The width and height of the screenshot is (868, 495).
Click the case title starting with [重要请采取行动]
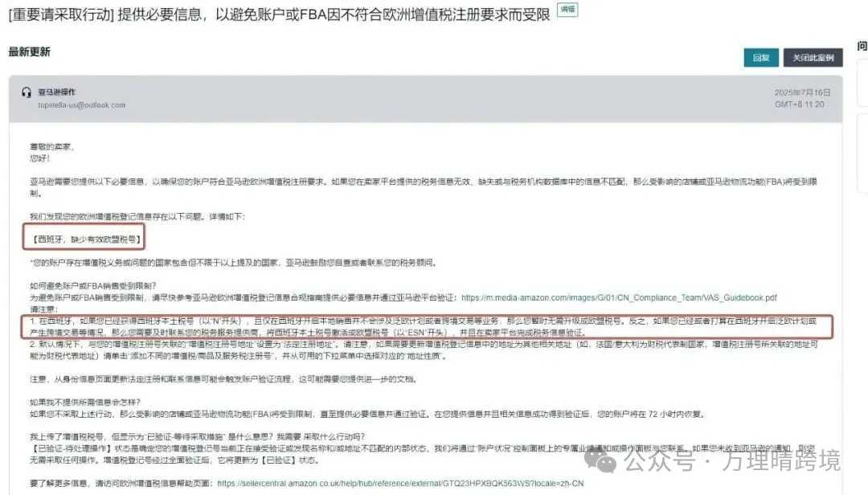tap(279, 14)
